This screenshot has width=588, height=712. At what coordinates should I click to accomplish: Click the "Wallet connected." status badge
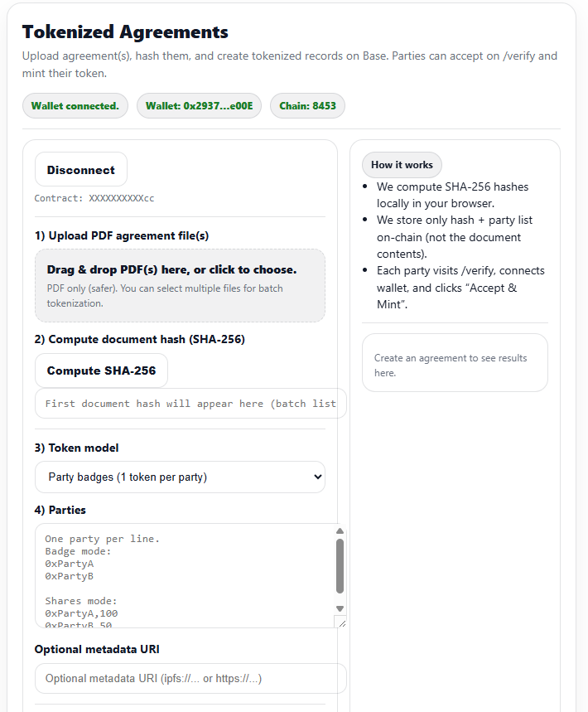tap(75, 106)
